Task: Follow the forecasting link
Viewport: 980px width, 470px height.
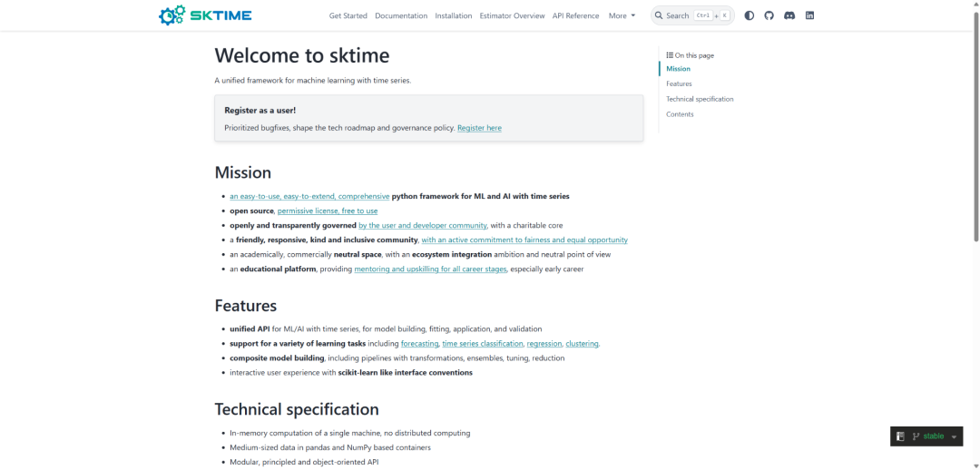Action: click(x=419, y=344)
